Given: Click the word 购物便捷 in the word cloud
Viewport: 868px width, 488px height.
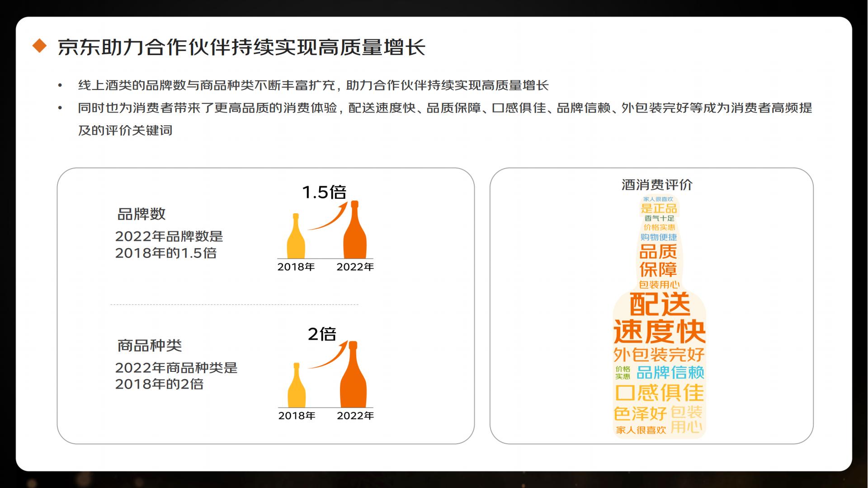Looking at the screenshot, I should coord(659,237).
